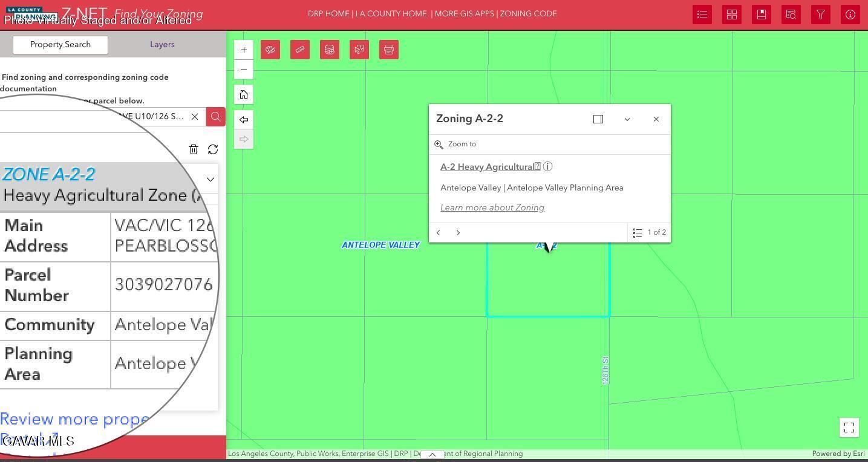The width and height of the screenshot is (868, 462).
Task: Open the Legend list icon in header
Action: click(702, 15)
